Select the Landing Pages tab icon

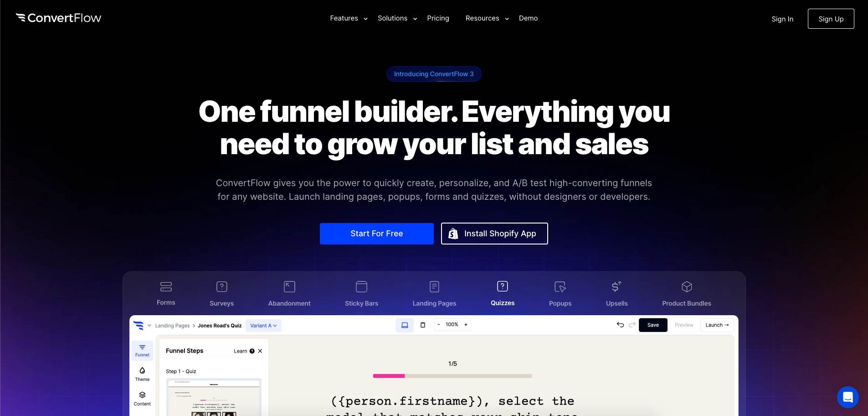pyautogui.click(x=434, y=286)
